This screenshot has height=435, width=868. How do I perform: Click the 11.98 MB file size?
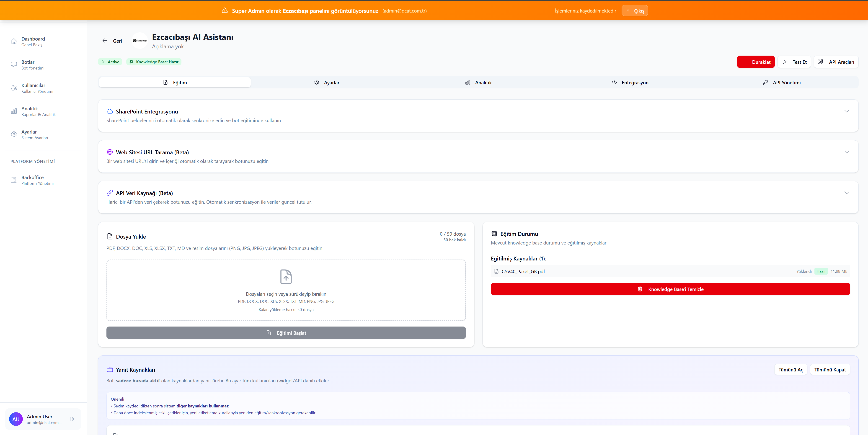pos(839,271)
